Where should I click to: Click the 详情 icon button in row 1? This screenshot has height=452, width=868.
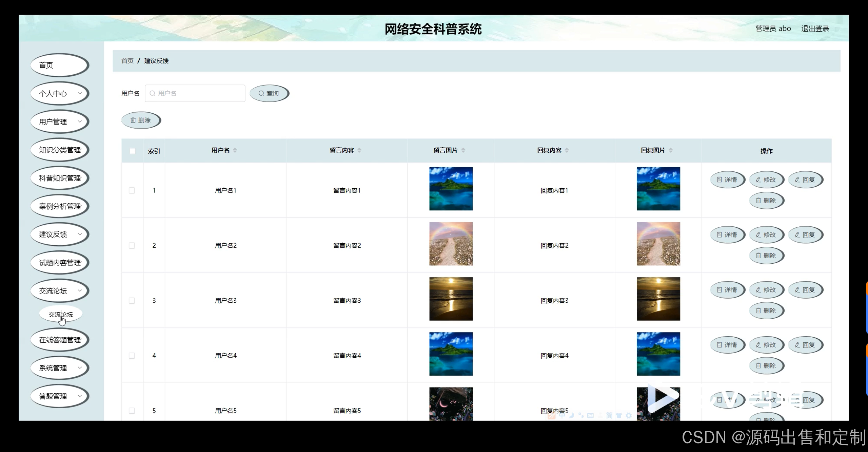click(727, 180)
